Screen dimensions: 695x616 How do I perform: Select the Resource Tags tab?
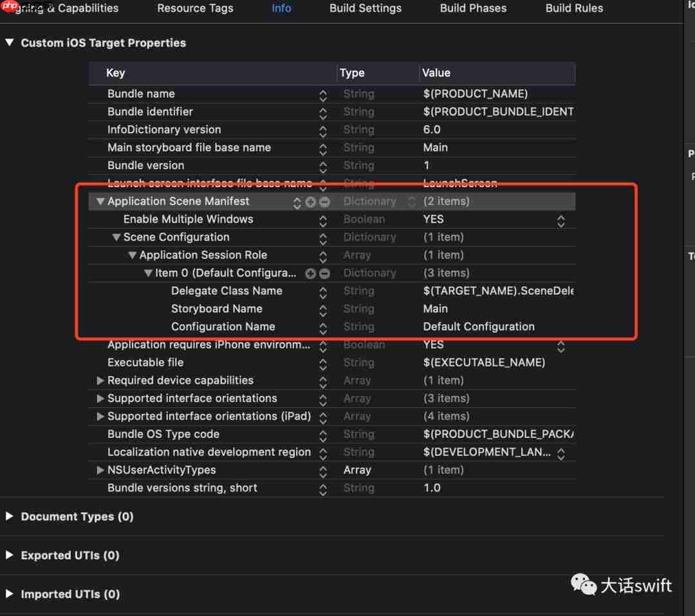195,8
